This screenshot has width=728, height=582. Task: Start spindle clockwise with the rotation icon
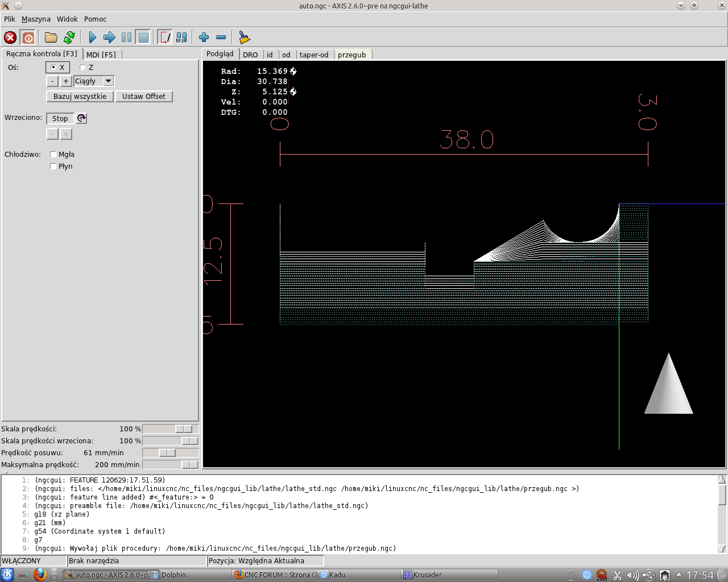coord(81,118)
